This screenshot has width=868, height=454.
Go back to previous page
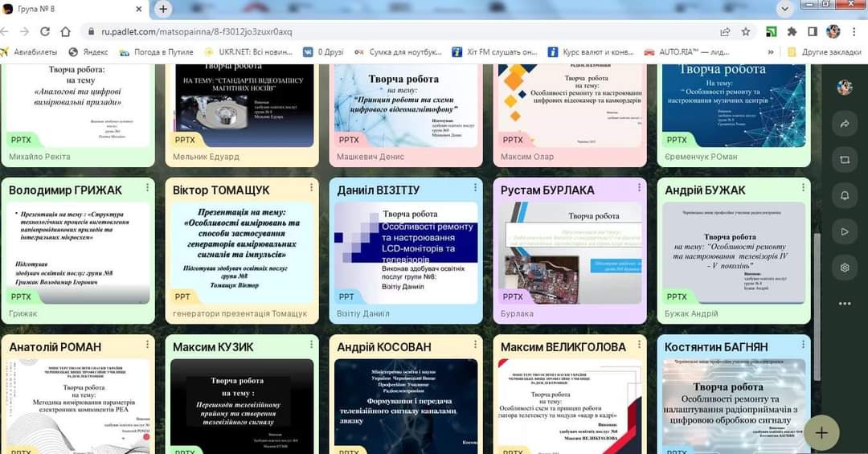point(5,31)
